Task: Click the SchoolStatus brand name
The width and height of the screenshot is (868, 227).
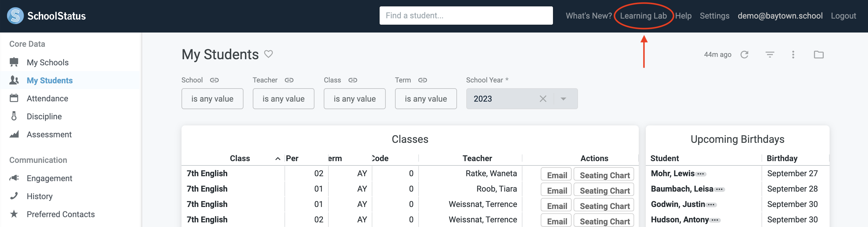Action: point(56,16)
